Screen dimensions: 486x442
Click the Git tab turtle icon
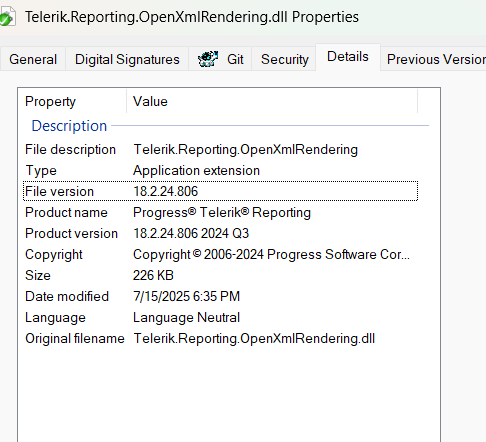pyautogui.click(x=208, y=59)
